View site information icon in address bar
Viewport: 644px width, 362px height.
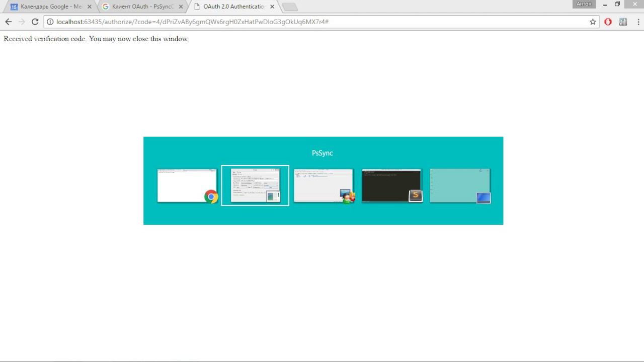[x=50, y=22]
